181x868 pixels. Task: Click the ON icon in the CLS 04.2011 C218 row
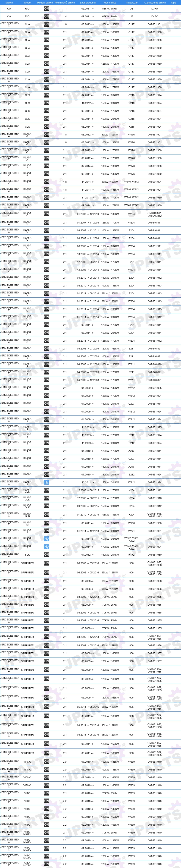tap(47, 95)
